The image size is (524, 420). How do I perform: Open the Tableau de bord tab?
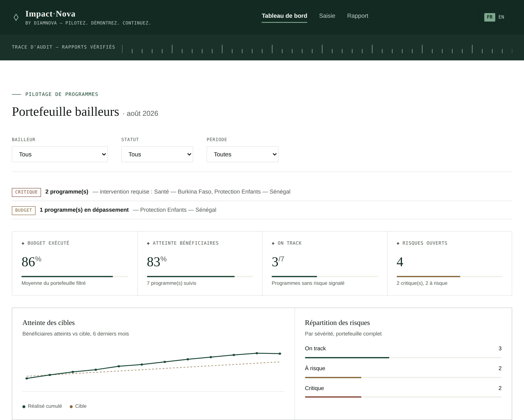284,16
